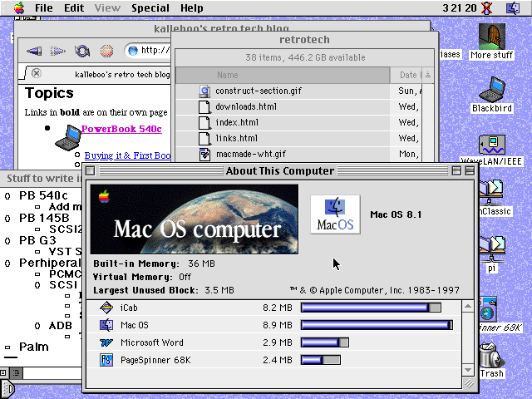
Task: Click the Microsoft Word icon in list
Action: pyautogui.click(x=106, y=342)
